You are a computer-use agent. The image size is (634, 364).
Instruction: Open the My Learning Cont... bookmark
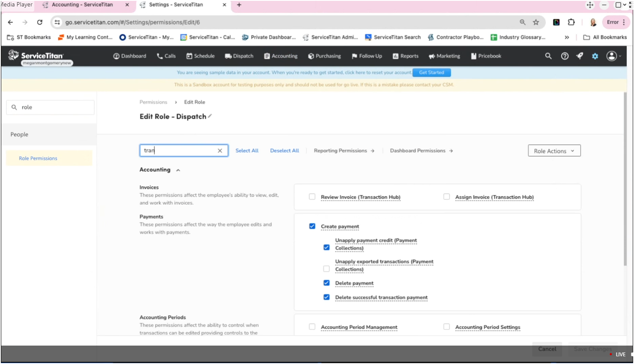click(85, 37)
